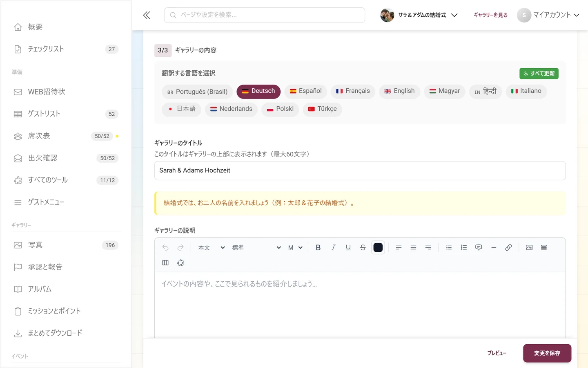Select Türkçe language chip
The width and height of the screenshot is (588, 368).
322,109
